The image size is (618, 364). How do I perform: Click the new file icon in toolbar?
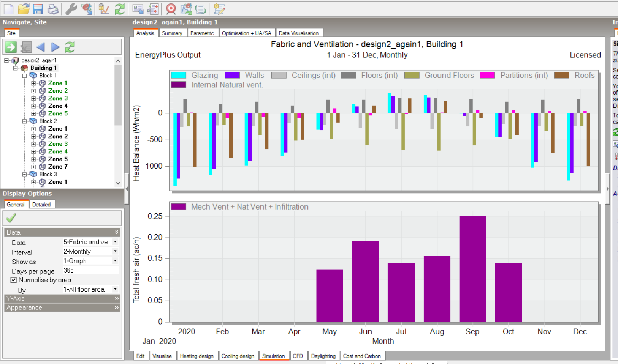point(8,9)
